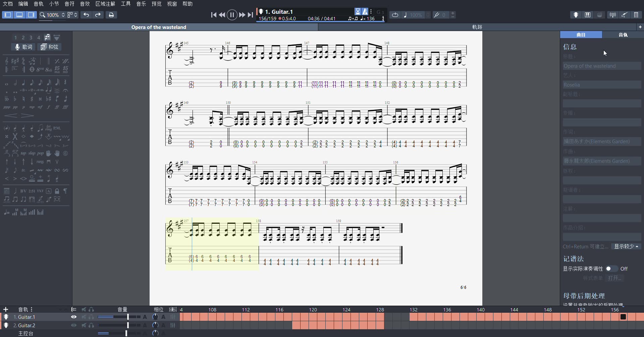This screenshot has width=644, height=337.
Task: Open the 文档 menu
Action: [8, 4]
